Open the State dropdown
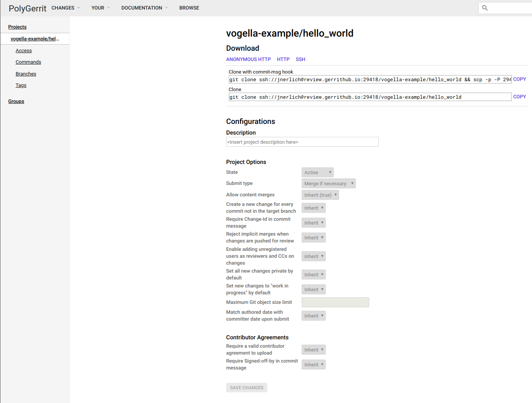 click(317, 173)
